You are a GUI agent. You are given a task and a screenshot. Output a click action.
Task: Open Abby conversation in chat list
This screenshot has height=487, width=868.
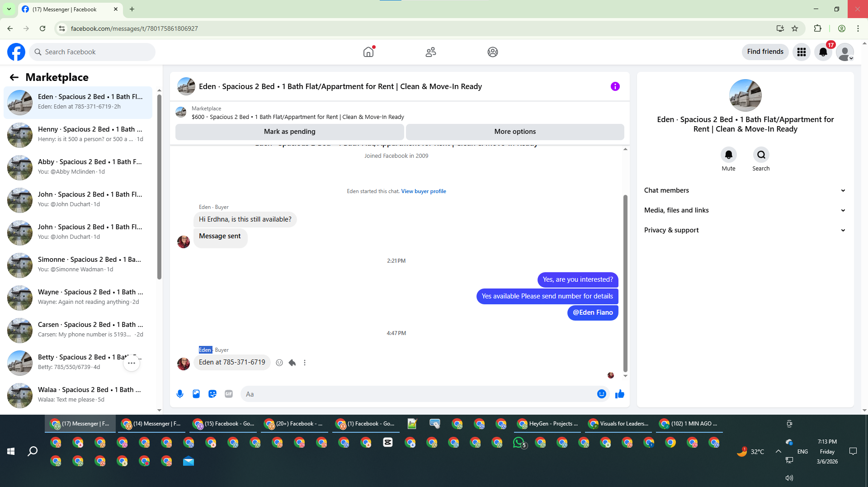click(x=78, y=167)
